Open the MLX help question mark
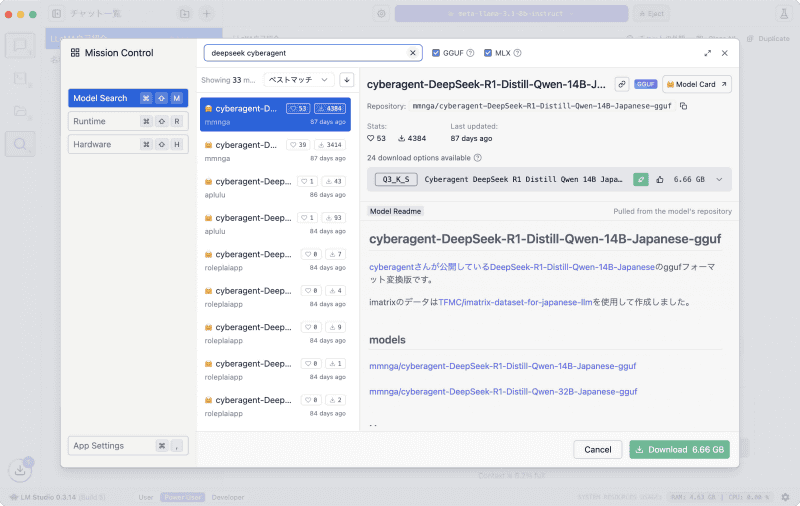The height and width of the screenshot is (506, 800). click(517, 53)
